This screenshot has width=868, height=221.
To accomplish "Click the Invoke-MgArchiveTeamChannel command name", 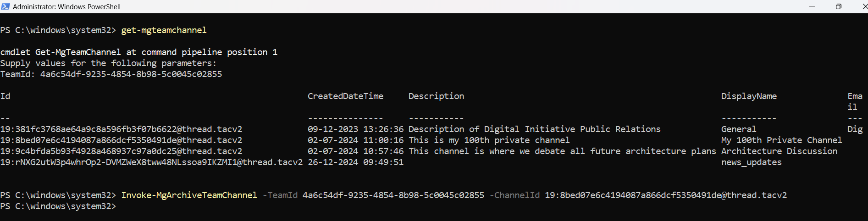I will [189, 195].
